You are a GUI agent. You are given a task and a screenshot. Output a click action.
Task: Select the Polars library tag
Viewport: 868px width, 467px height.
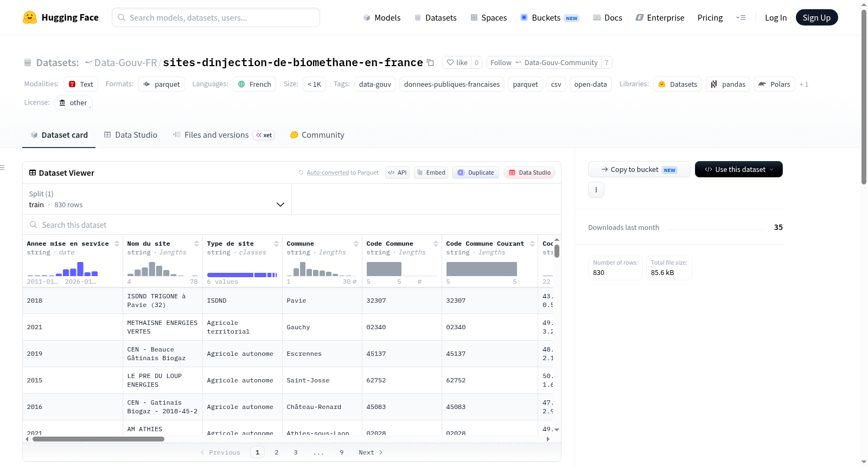774,84
